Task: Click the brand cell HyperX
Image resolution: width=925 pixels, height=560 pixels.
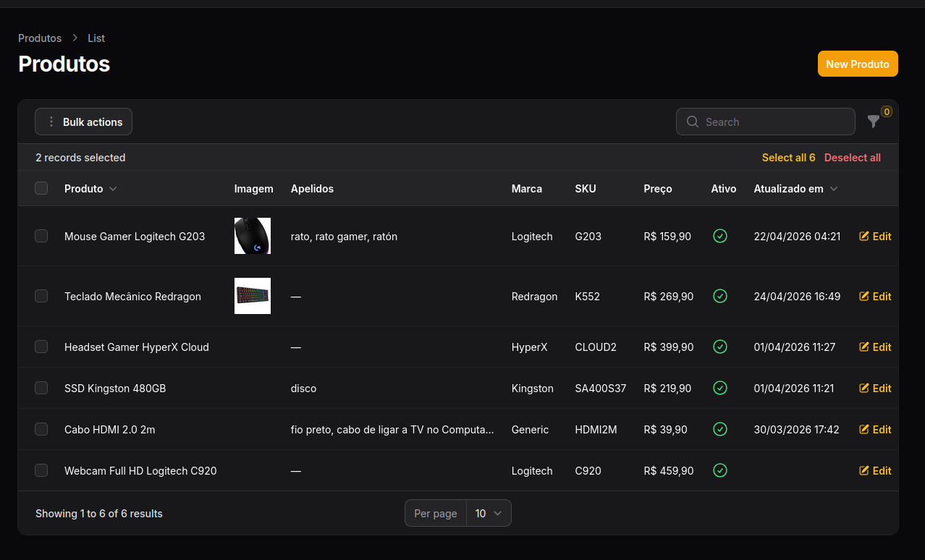Action: click(x=530, y=347)
